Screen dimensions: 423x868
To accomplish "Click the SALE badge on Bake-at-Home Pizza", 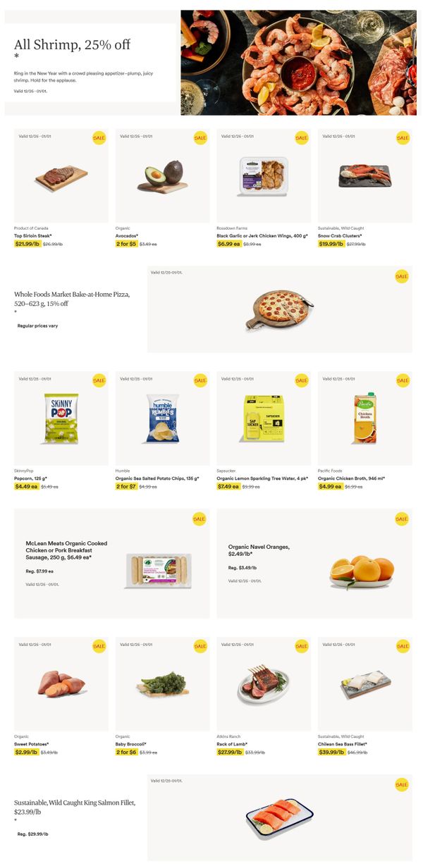I will pyautogui.click(x=402, y=276).
